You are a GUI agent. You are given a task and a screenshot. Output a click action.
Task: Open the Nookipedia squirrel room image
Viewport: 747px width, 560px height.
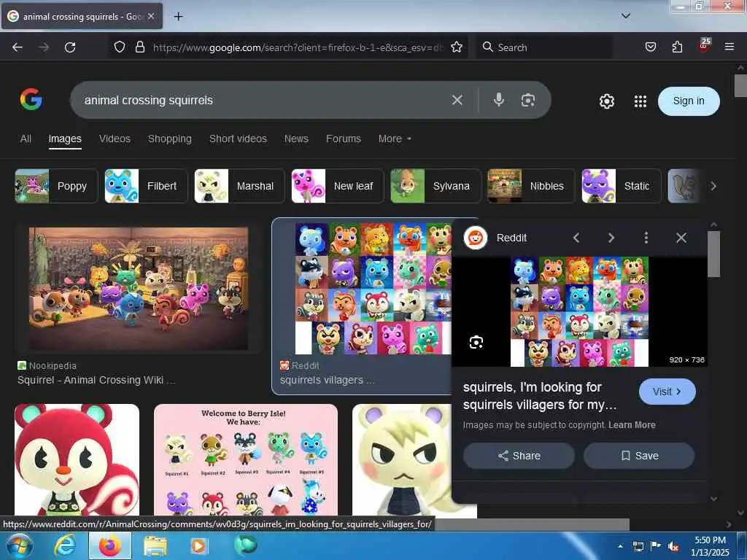pos(138,289)
